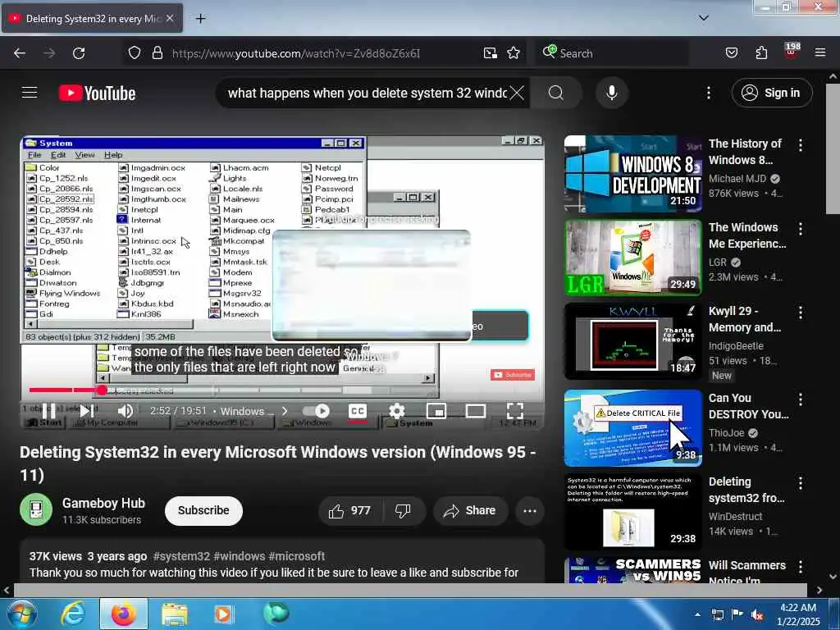This screenshot has width=840, height=630.
Task: Click video progress bar scrubber
Action: 102,390
